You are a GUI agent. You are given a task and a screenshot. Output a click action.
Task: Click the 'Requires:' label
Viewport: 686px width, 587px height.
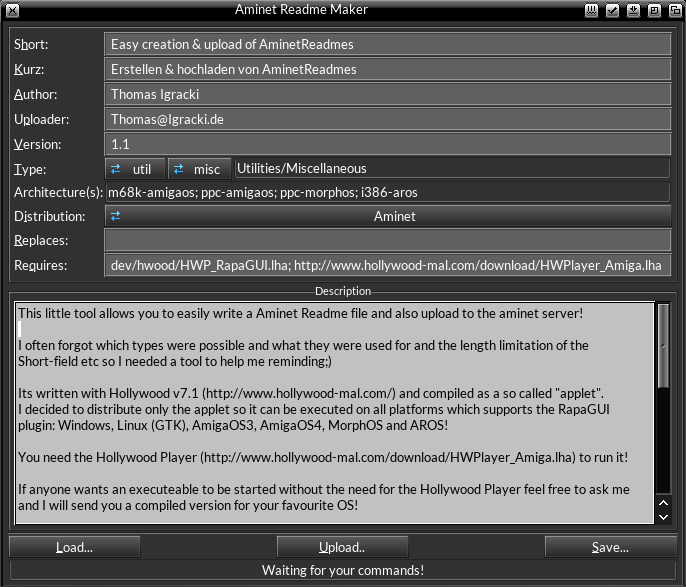(x=40, y=265)
